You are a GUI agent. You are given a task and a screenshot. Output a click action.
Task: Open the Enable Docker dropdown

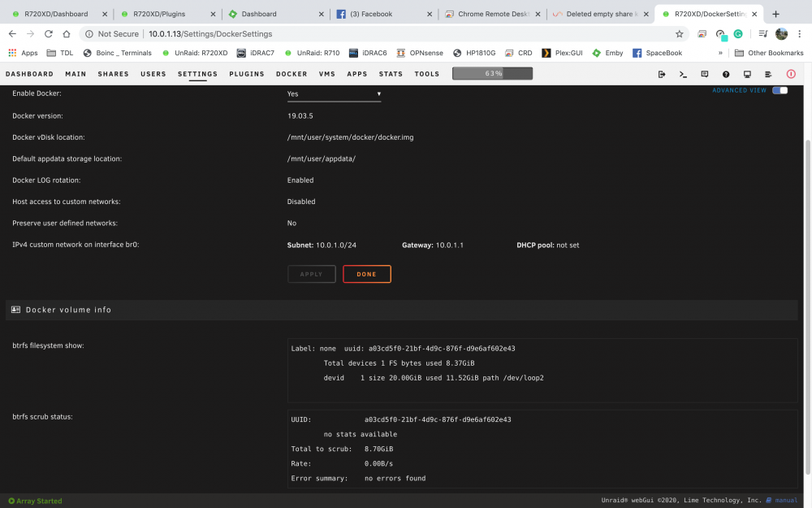pos(334,93)
